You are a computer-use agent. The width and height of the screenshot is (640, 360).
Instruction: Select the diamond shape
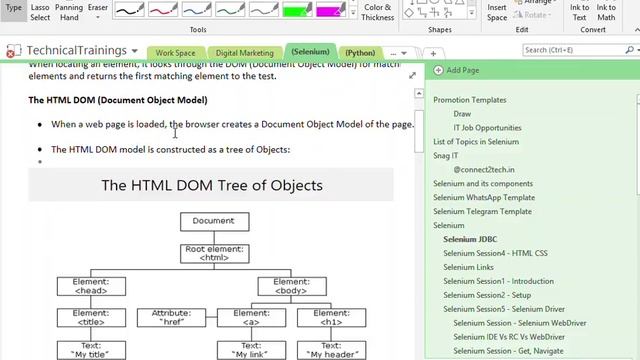point(409,13)
